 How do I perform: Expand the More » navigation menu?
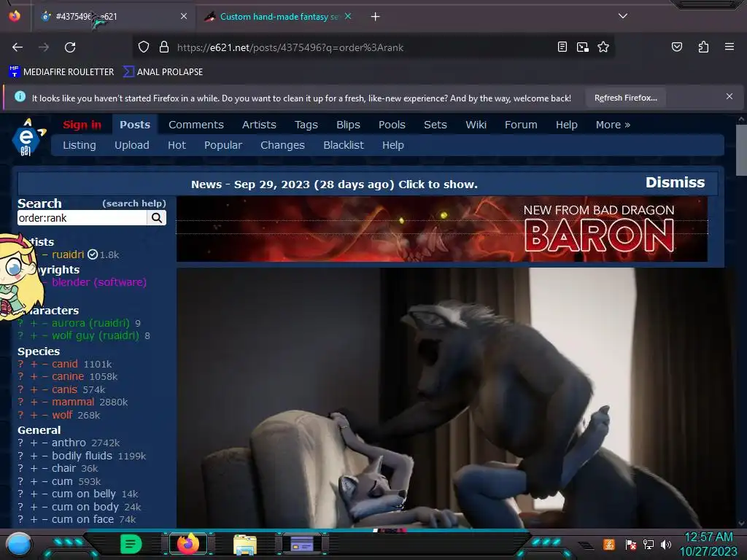613,125
